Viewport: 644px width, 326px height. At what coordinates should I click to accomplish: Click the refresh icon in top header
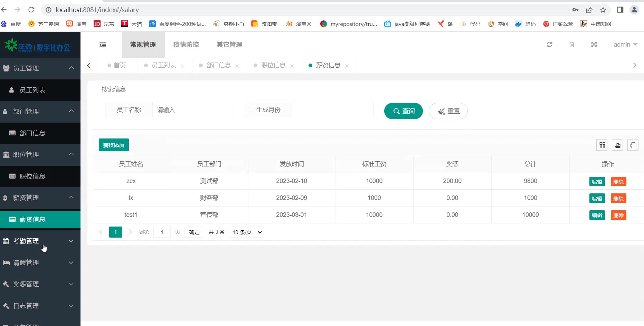pos(549,45)
